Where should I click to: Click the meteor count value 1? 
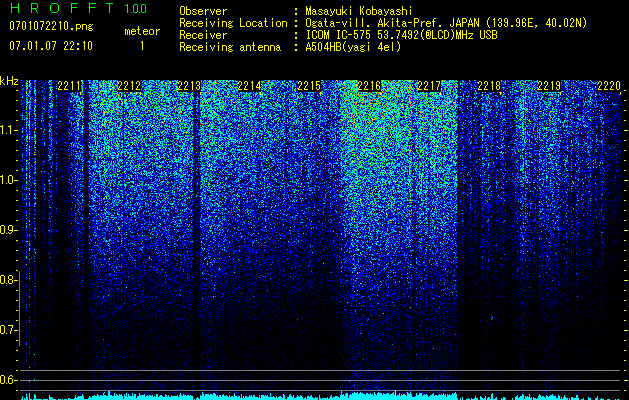point(142,46)
